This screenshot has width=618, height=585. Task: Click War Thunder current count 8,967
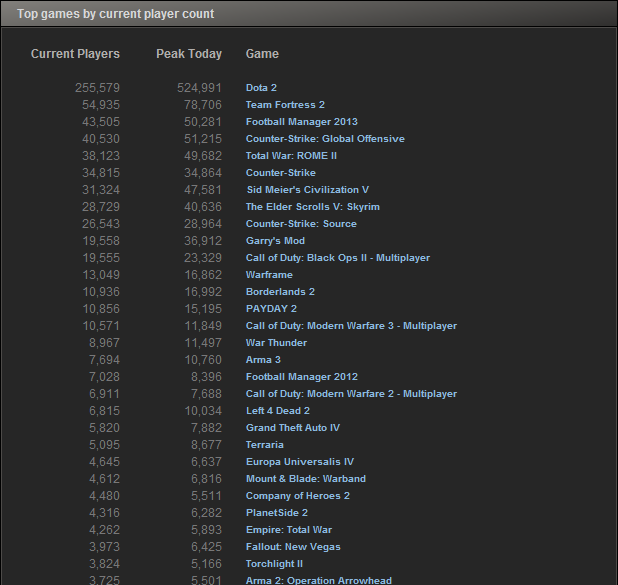click(x=104, y=343)
